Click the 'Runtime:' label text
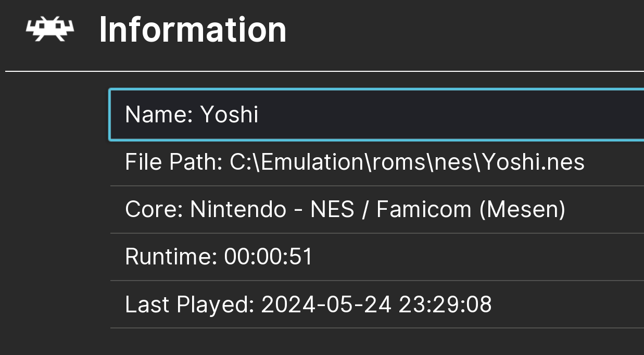This screenshot has width=644, height=355. tap(171, 257)
